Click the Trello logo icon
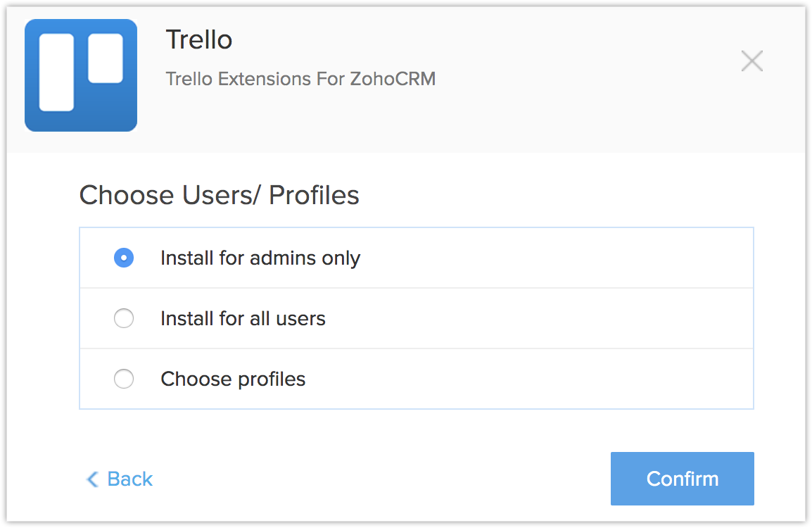812x528 pixels. tap(81, 75)
